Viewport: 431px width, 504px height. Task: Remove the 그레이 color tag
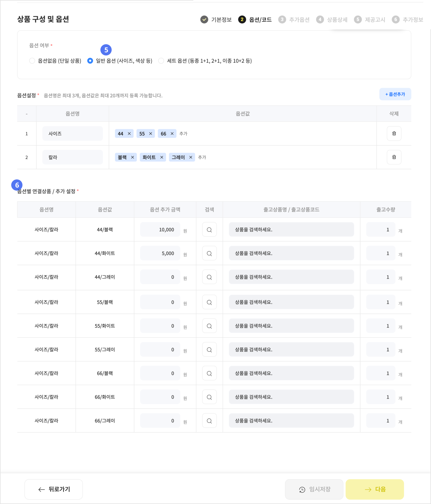(191, 157)
